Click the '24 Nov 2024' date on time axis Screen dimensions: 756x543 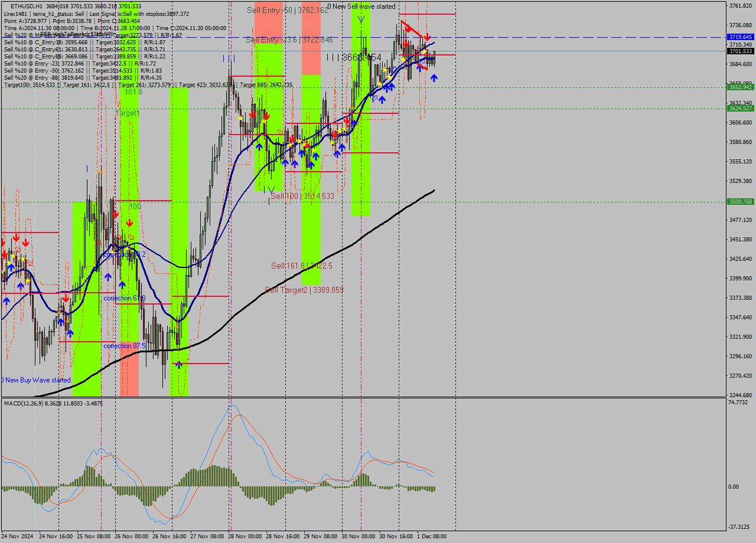[17, 537]
